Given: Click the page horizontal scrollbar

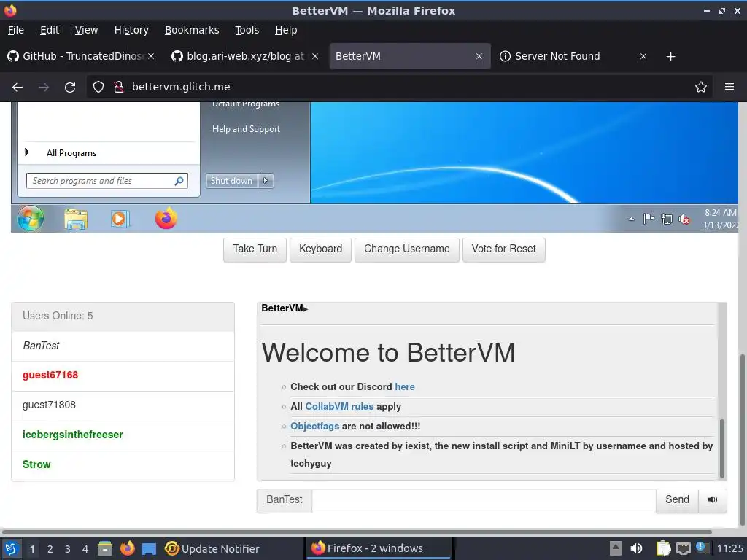Looking at the screenshot, I should coord(357,532).
